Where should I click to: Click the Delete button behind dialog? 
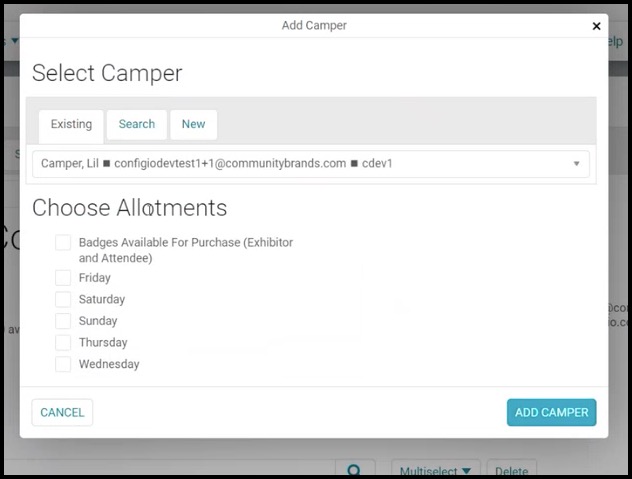click(511, 469)
